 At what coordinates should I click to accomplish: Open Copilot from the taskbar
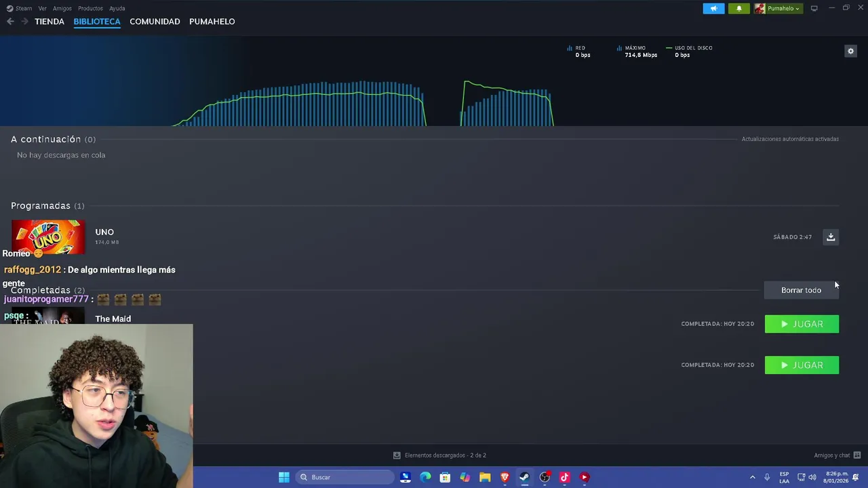point(465,477)
